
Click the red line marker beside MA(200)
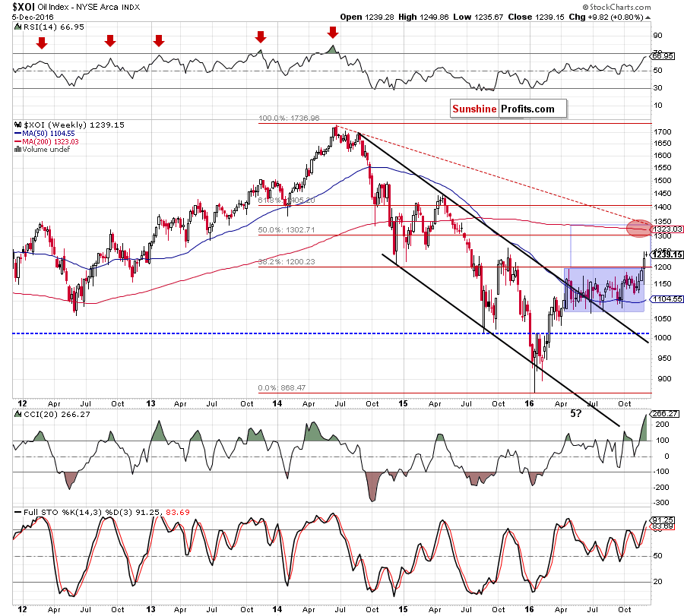18,142
